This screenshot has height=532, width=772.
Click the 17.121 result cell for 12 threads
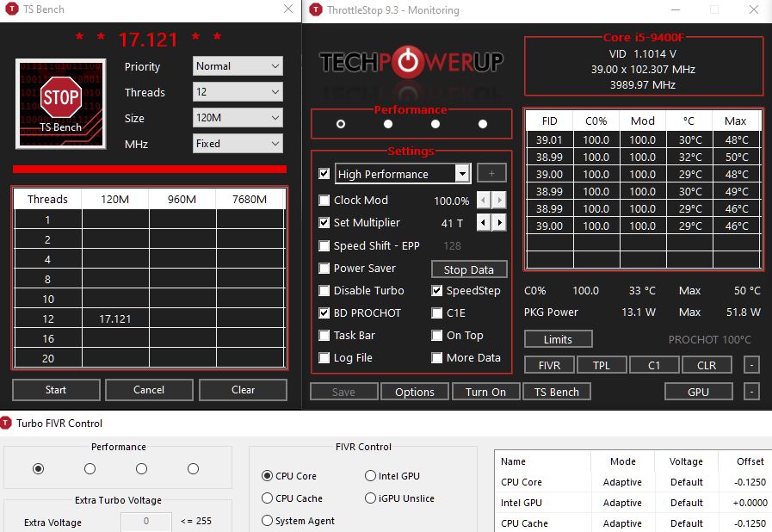pyautogui.click(x=115, y=319)
